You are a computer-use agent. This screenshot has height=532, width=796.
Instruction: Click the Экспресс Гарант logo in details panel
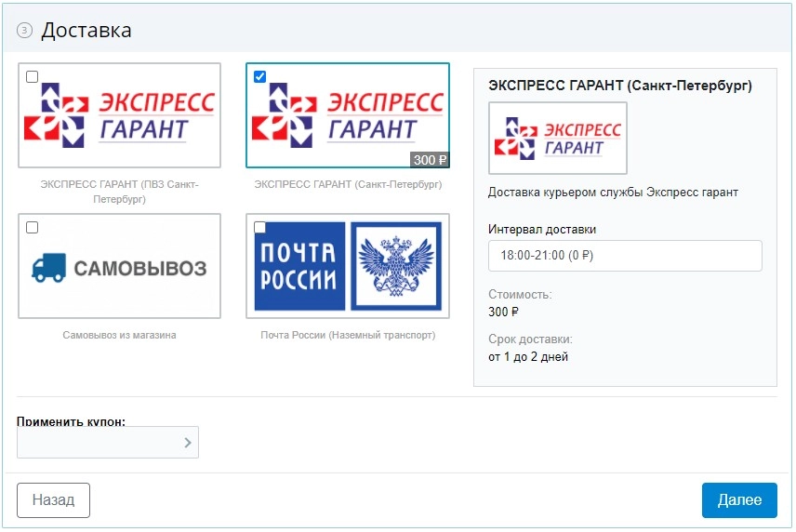[x=557, y=138]
